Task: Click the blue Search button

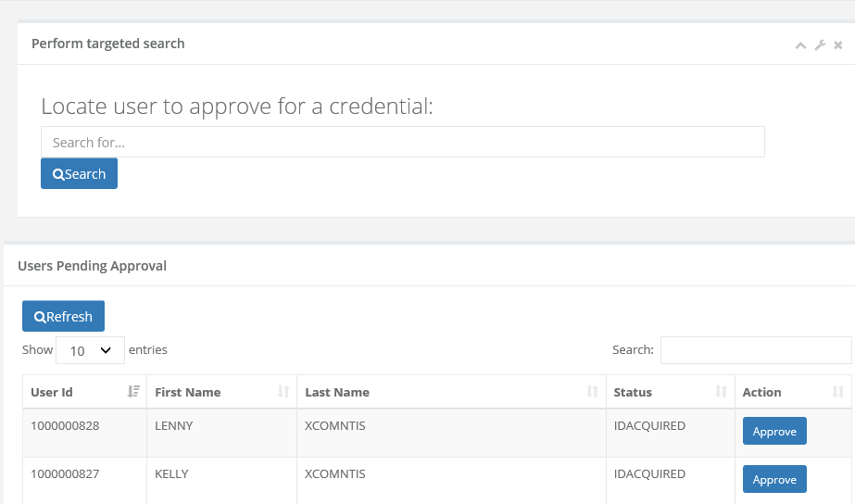Action: pos(79,173)
